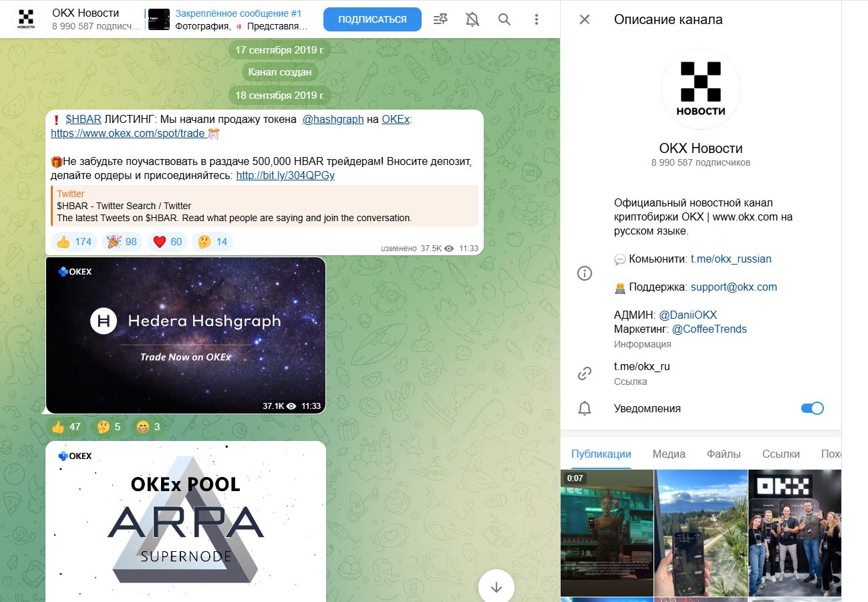Click the Канал создан service message
The image size is (868, 602).
click(280, 72)
